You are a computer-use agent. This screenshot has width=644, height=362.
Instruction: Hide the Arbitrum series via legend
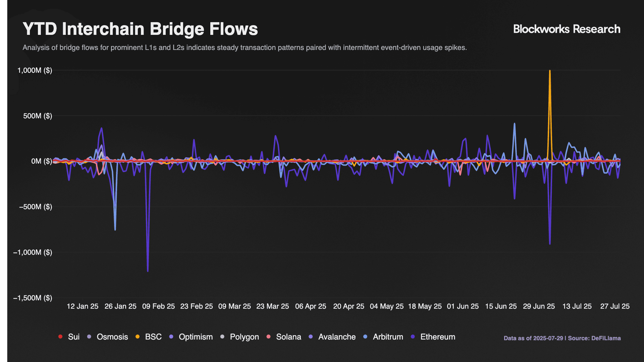(x=388, y=337)
